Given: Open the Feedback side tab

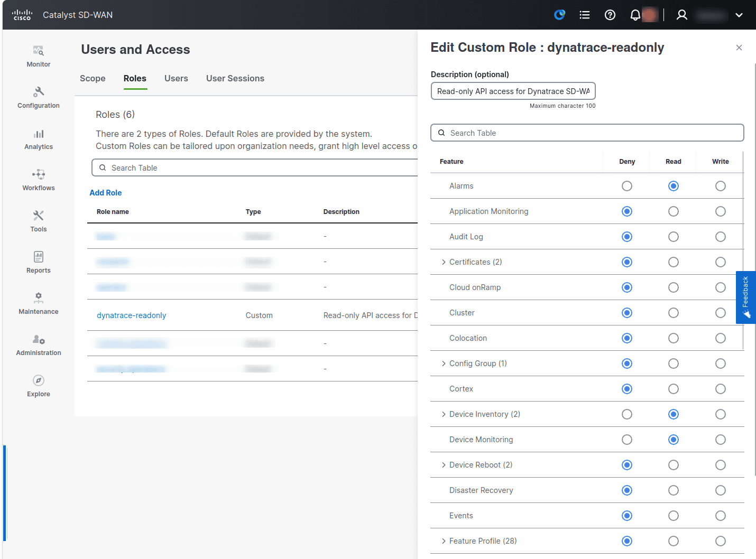Looking at the screenshot, I should pos(745,297).
